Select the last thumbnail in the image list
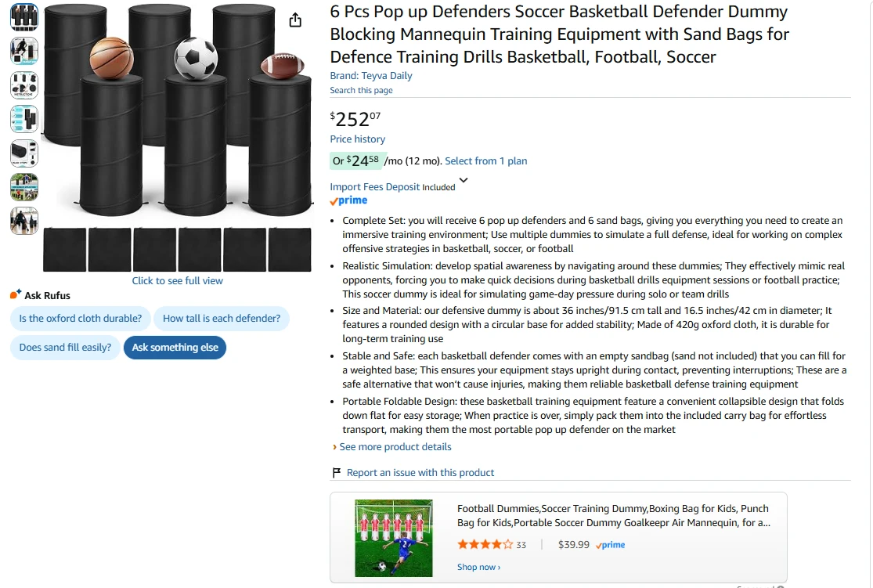This screenshot has width=873, height=588. (x=24, y=221)
